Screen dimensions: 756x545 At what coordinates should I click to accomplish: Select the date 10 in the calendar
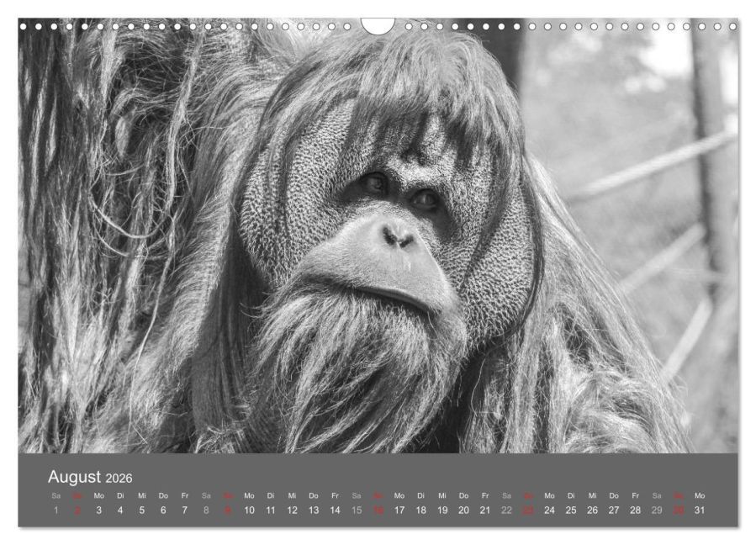coord(249,511)
